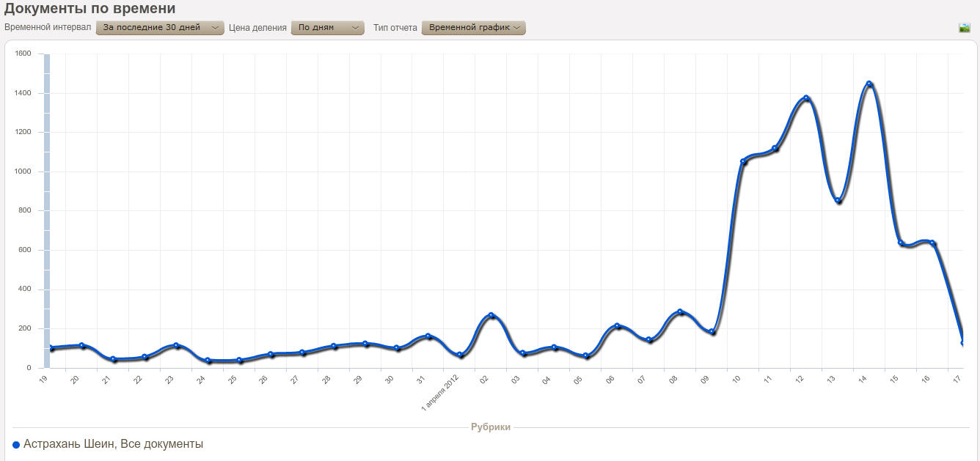The width and height of the screenshot is (980, 461).
Task: Click the data point at day 20
Action: [x=81, y=345]
